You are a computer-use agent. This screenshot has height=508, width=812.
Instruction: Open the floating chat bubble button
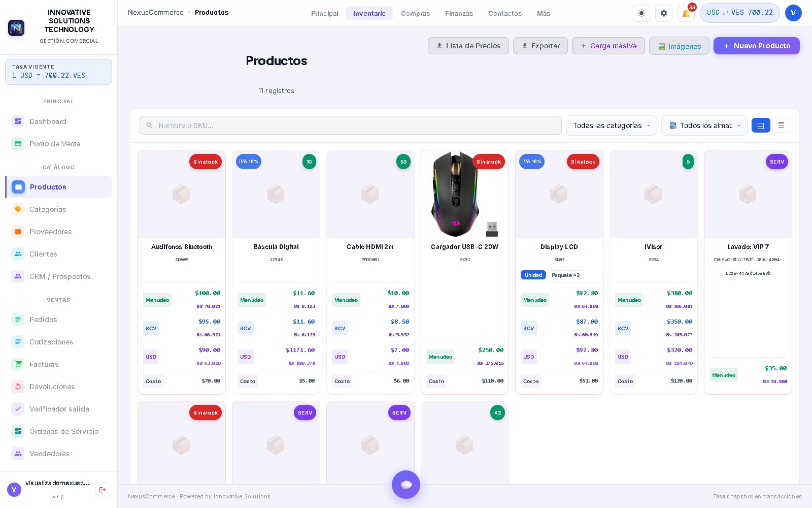point(406,485)
